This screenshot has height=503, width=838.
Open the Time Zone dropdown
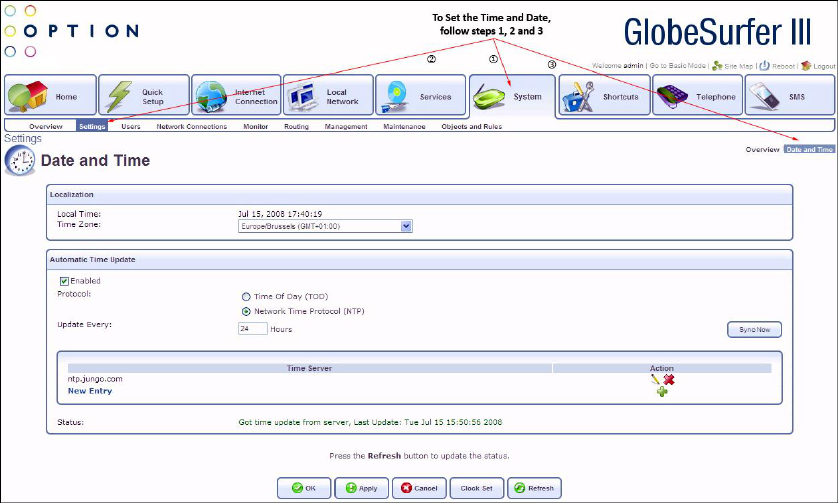(x=325, y=226)
